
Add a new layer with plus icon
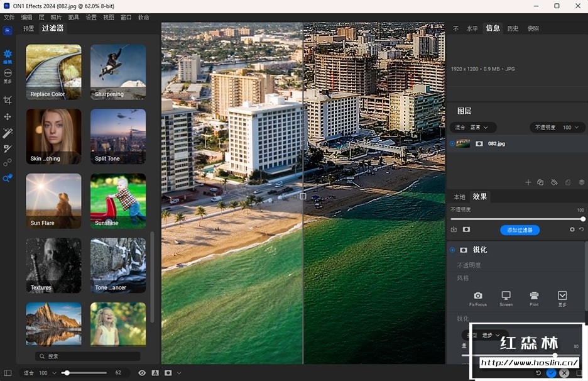(x=528, y=182)
